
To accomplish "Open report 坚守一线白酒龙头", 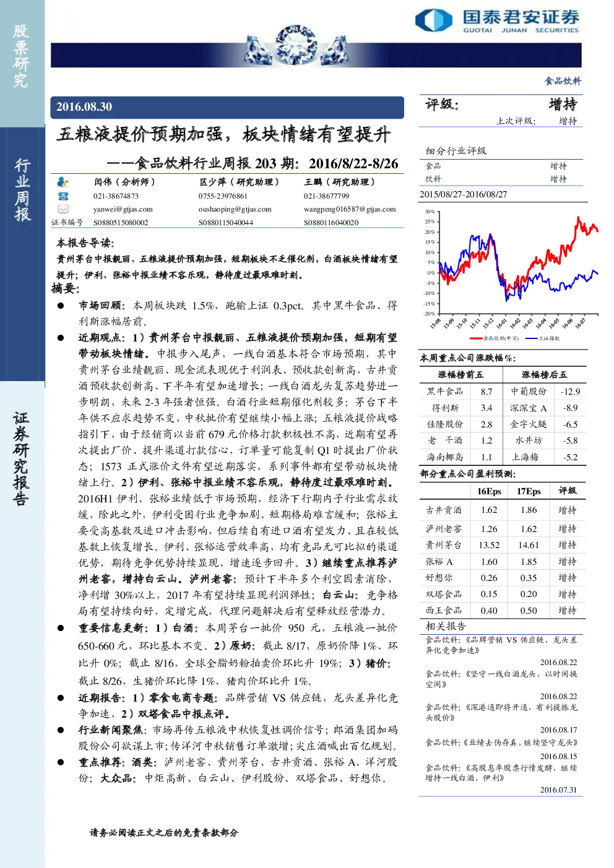I will [501, 679].
